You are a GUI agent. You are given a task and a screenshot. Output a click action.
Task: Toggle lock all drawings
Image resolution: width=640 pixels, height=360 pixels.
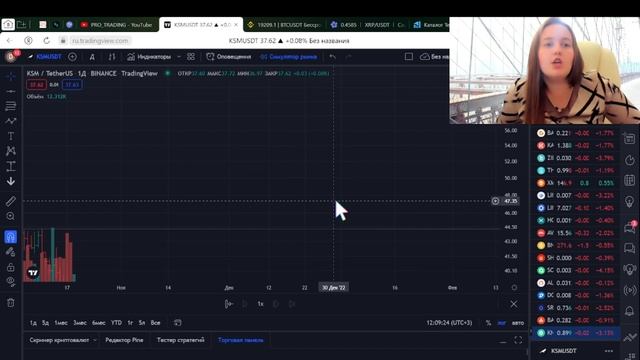coord(11,267)
